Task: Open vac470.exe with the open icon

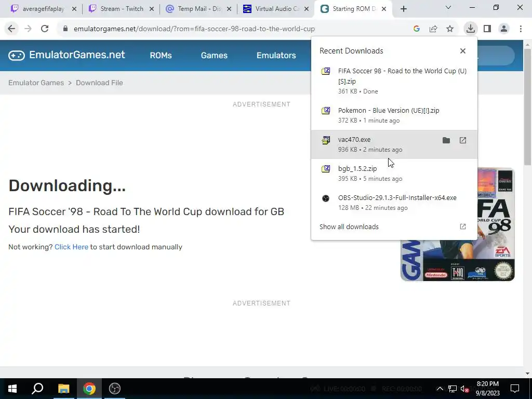Action: [x=463, y=140]
